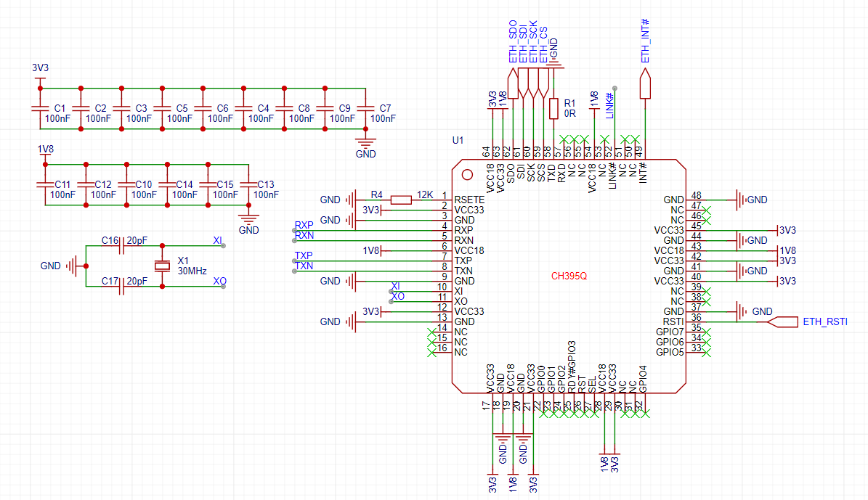Select the 12K value of R4

(425, 194)
